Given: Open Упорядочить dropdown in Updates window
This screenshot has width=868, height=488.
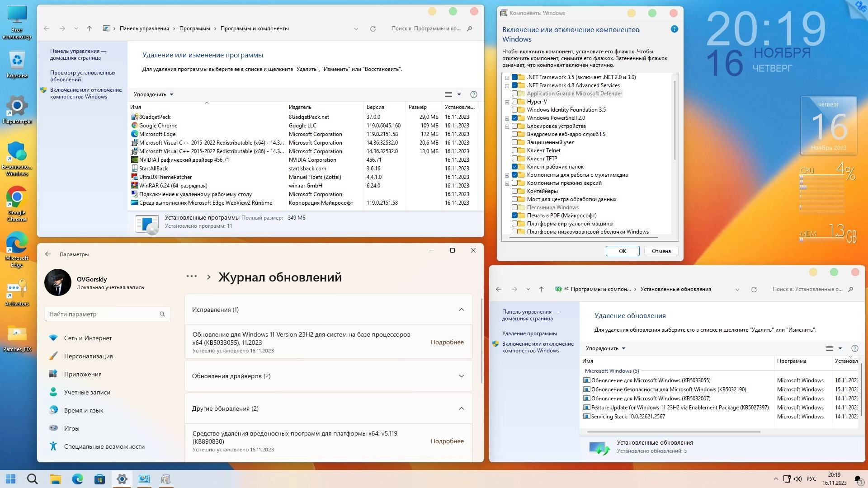Looking at the screenshot, I should (605, 348).
